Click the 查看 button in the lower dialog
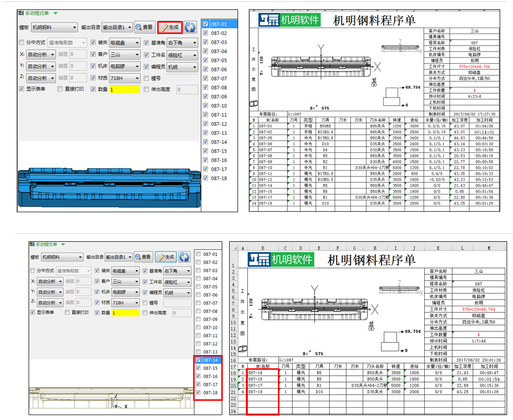Viewport: 513px width, 420px height. pyautogui.click(x=144, y=257)
